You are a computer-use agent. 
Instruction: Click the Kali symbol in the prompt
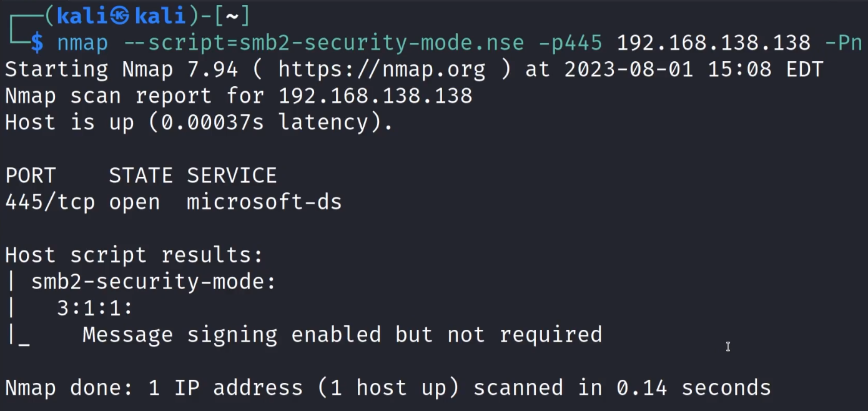[119, 17]
